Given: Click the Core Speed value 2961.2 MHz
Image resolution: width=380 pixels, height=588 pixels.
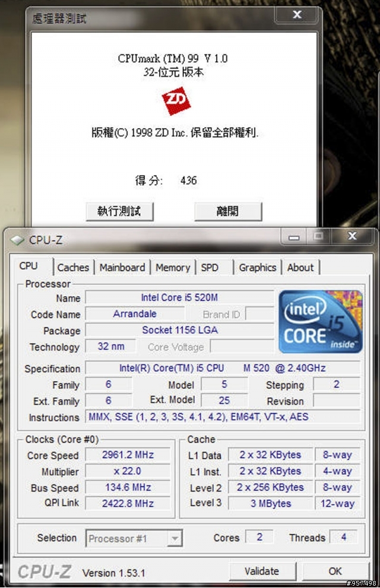Looking at the screenshot, I should point(128,455).
